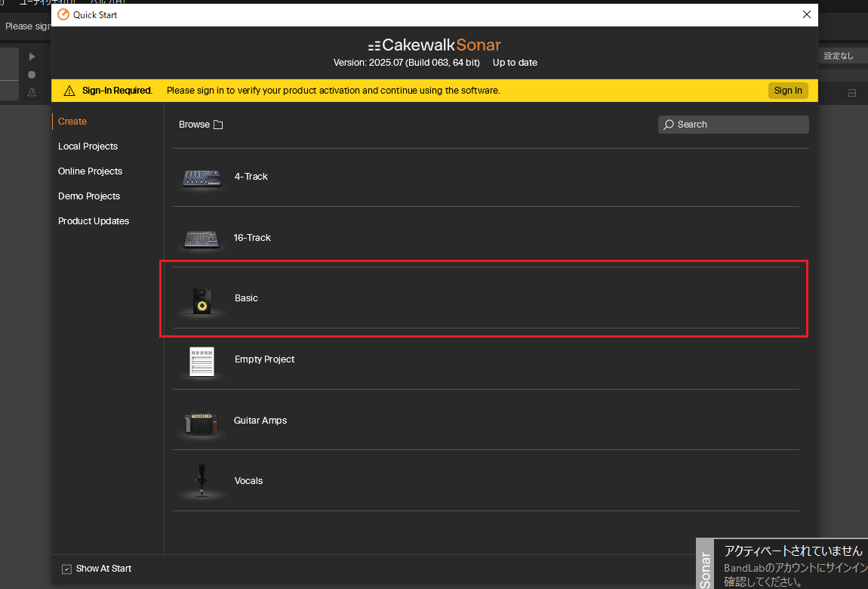
Task: Open the 4-Track template mixer icon
Action: coord(202,177)
